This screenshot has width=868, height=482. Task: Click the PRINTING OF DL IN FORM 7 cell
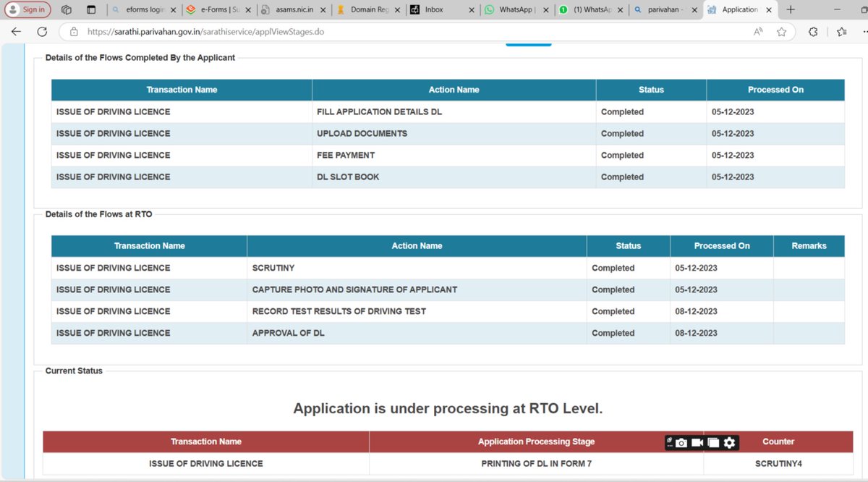click(536, 463)
